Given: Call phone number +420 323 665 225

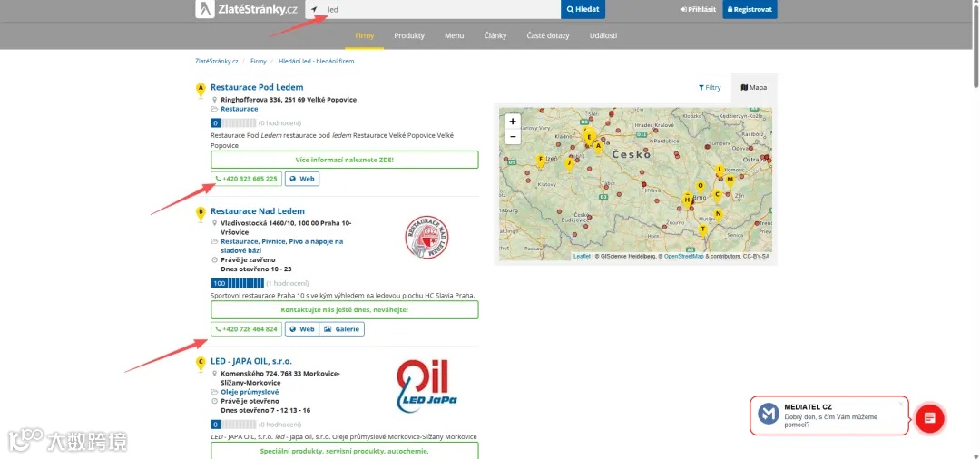Looking at the screenshot, I should coord(246,179).
